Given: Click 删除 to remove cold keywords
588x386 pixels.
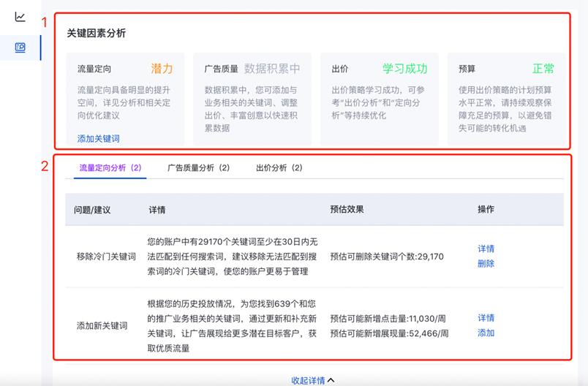Looking at the screenshot, I should pos(486,263).
